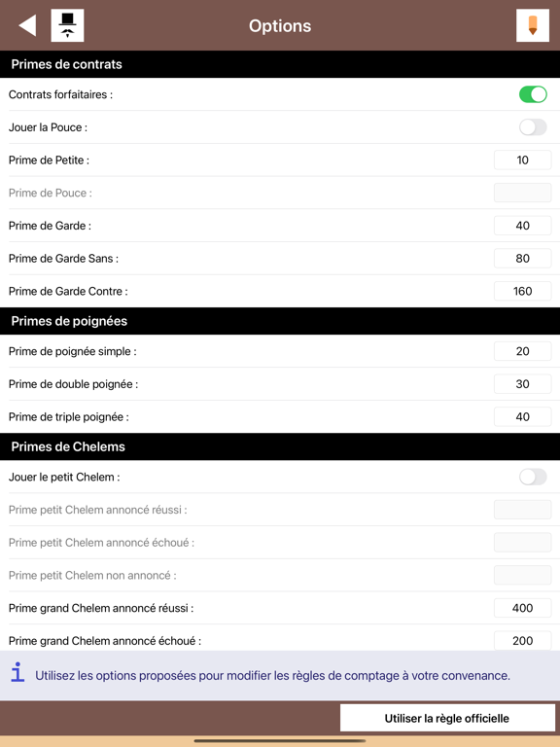Viewport: 560px width, 747px height.
Task: Edit the Prime de Petite value
Action: click(522, 160)
